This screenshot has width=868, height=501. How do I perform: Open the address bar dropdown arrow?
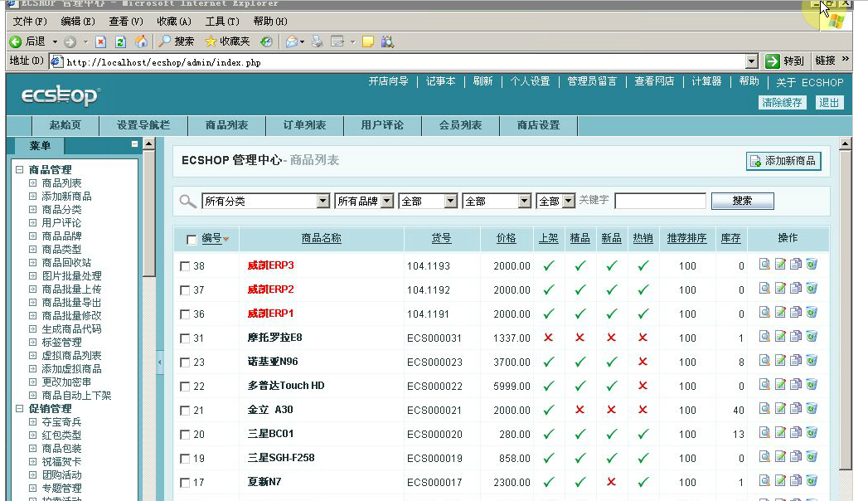751,61
